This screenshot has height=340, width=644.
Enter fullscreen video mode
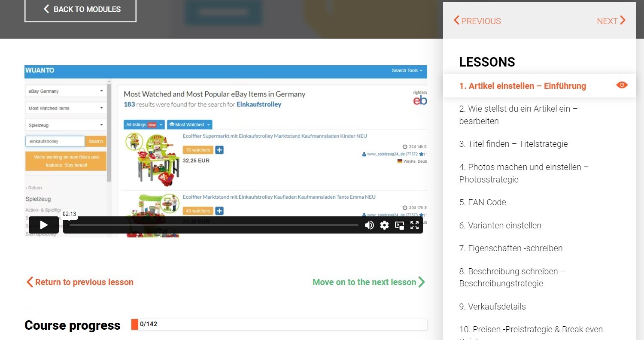pyautogui.click(x=414, y=225)
